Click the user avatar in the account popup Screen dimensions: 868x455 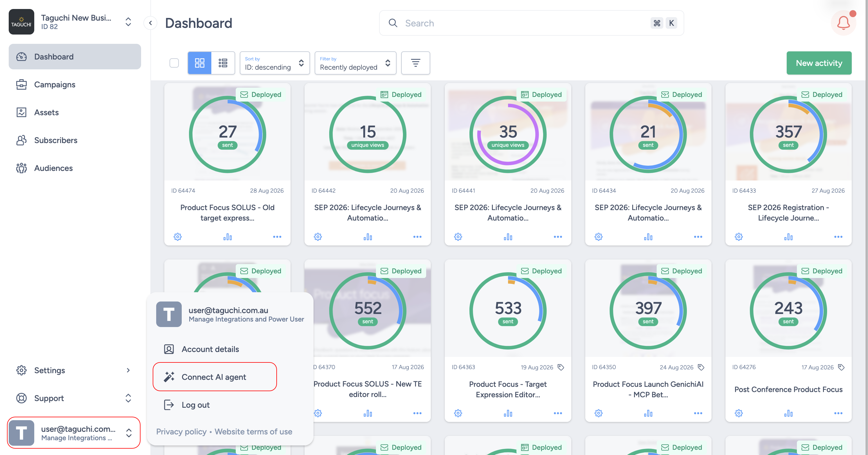tap(169, 314)
